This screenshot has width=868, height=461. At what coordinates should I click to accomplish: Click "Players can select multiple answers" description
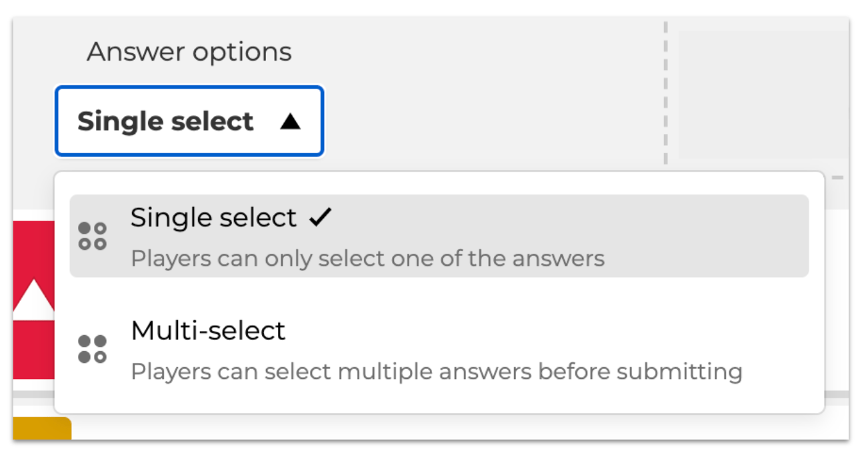click(436, 371)
